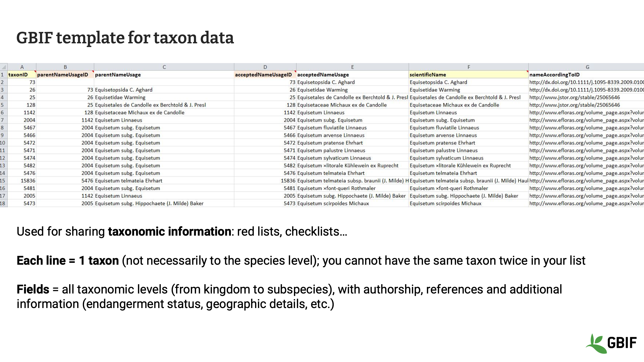Image resolution: width=644 pixels, height=362 pixels.
Task: Select column A header
Action: pyautogui.click(x=22, y=67)
